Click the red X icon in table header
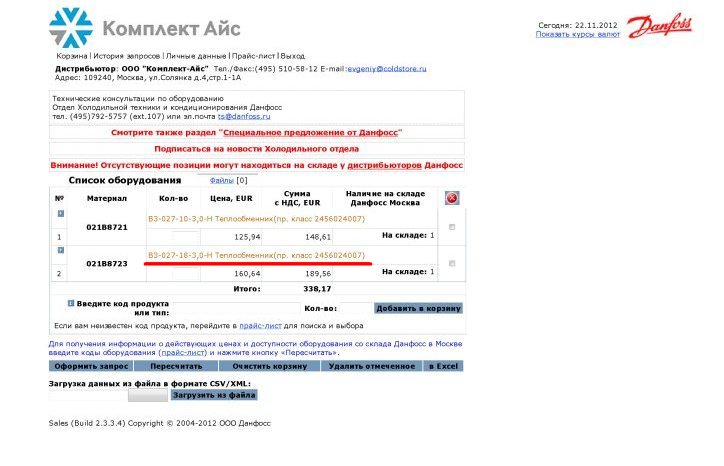 tap(452, 198)
